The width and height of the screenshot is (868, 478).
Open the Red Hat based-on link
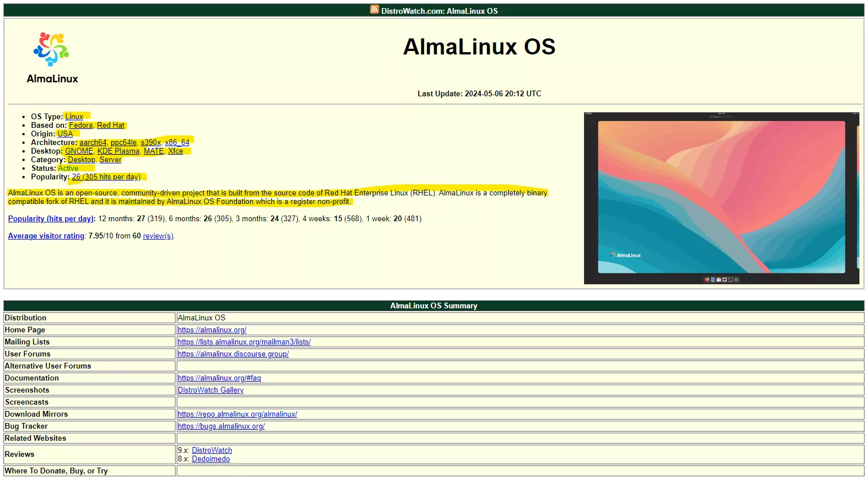pyautogui.click(x=111, y=126)
